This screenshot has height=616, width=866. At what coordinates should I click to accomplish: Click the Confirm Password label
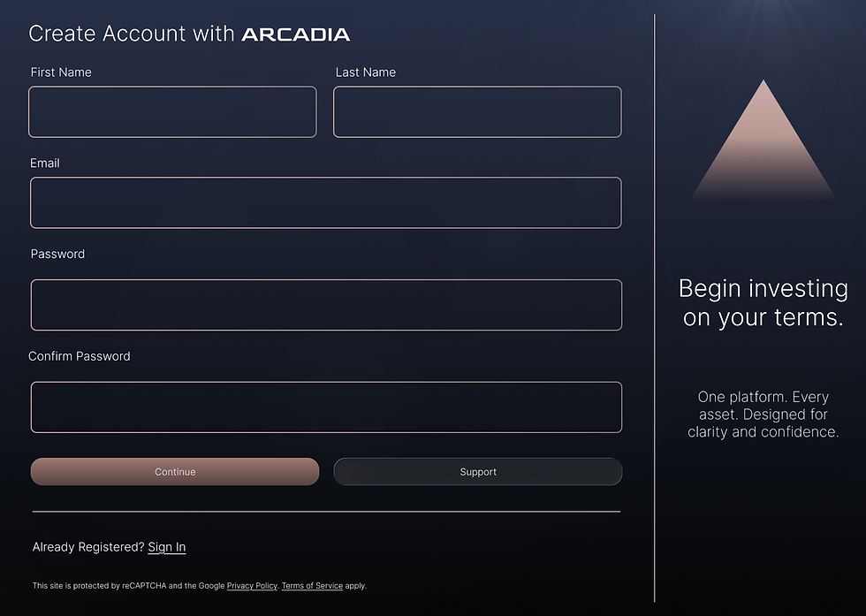click(80, 355)
